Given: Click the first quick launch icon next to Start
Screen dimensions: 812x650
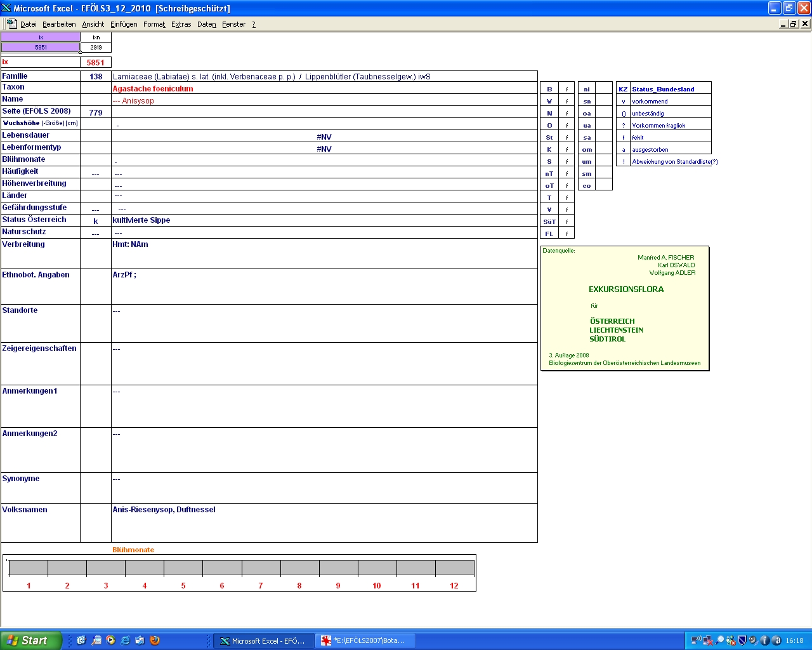Looking at the screenshot, I should click(81, 640).
